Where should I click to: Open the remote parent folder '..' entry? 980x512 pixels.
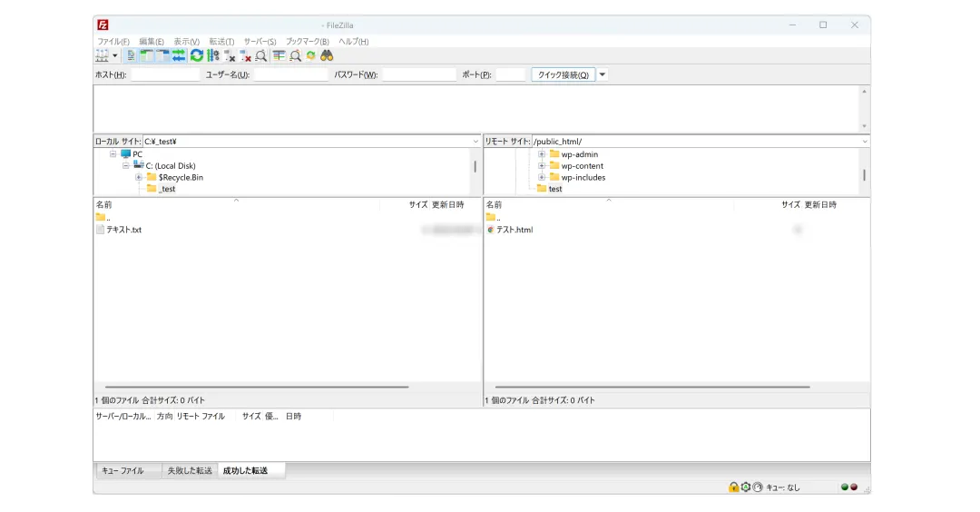point(493,217)
